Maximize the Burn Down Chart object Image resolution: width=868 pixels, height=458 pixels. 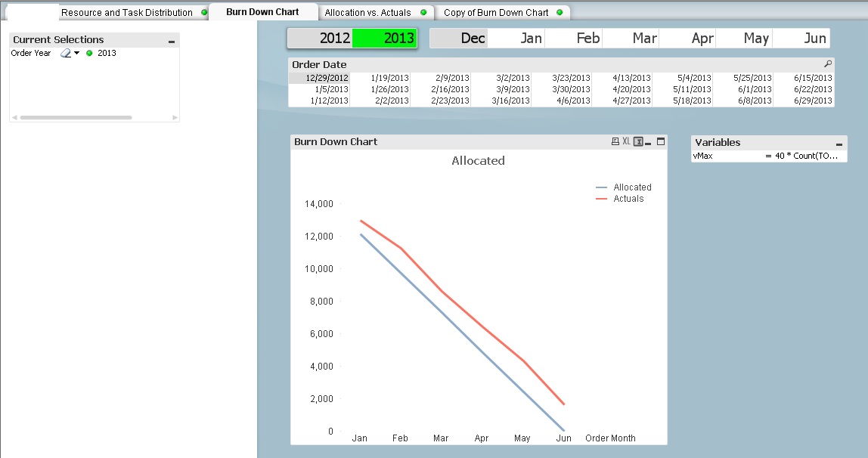[660, 141]
